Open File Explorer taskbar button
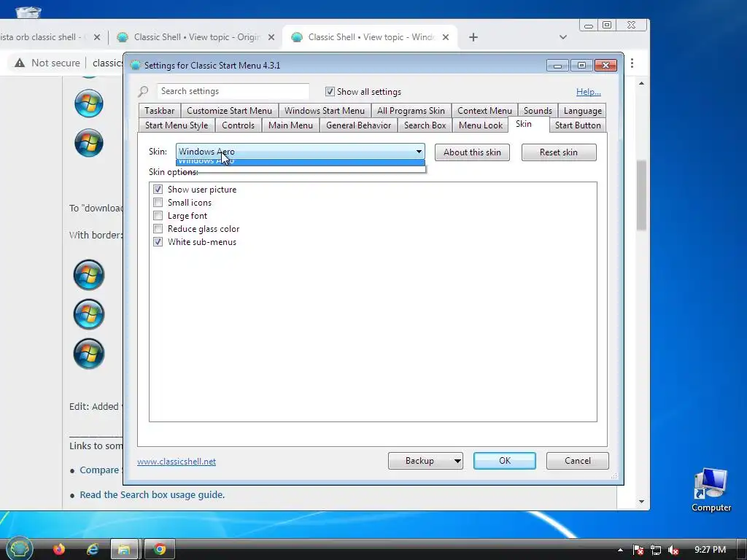 point(124,550)
